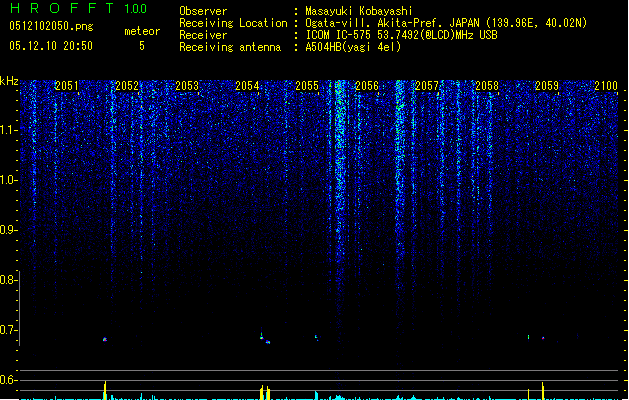Click the Receiving Location label
629x400 pixels.
pos(233,23)
